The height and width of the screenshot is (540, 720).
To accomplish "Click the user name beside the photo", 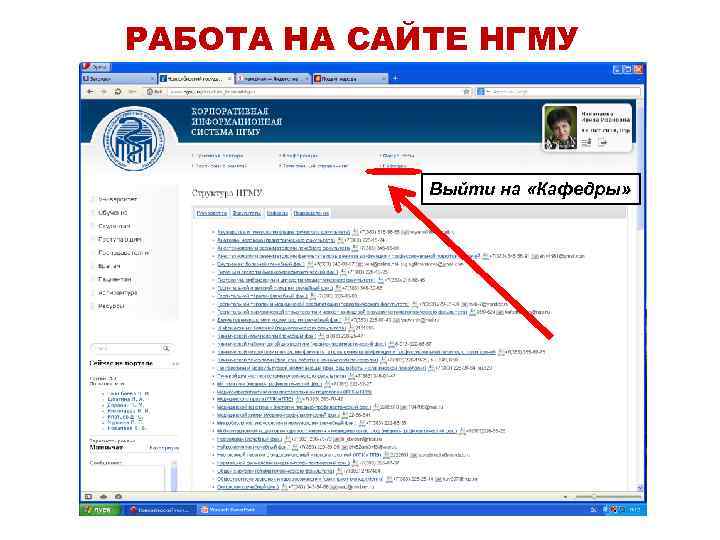I will [x=605, y=117].
